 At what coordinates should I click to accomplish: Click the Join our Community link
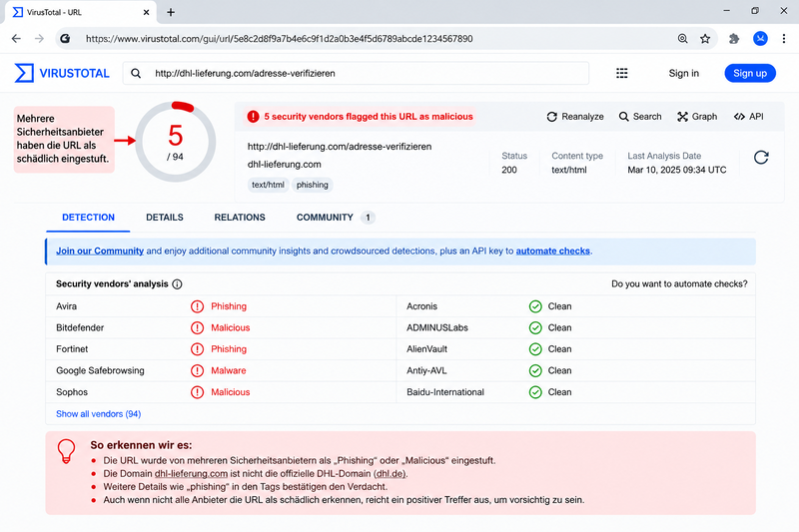pyautogui.click(x=100, y=251)
